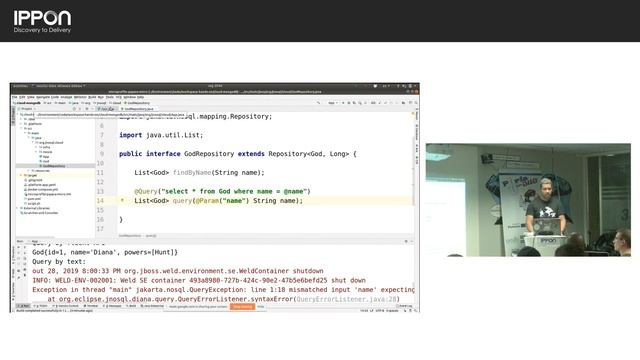Open the Java Enterprise tool window tab

pos(152,306)
